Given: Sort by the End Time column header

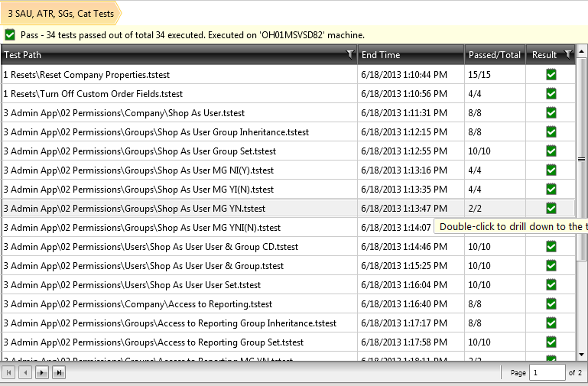Looking at the screenshot, I should tap(411, 54).
